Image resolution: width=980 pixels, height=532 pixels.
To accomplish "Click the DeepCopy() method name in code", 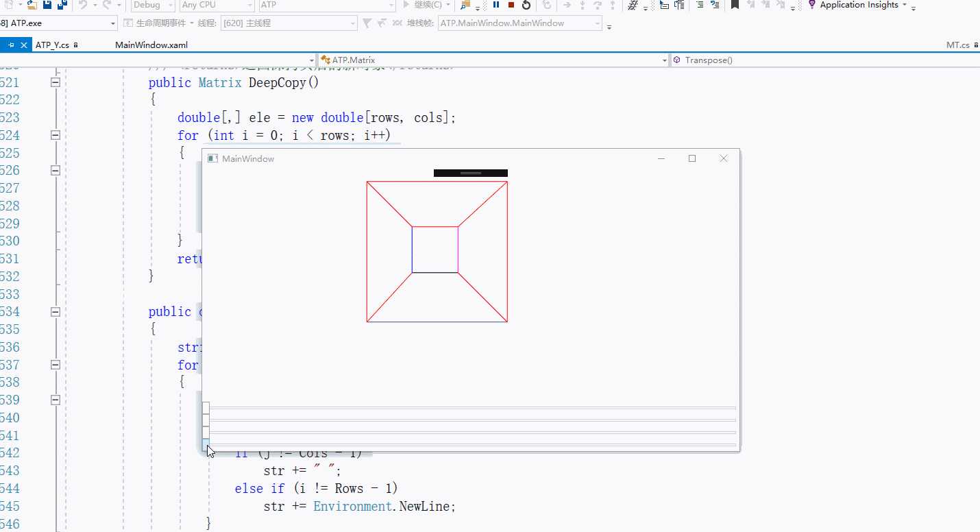I will click(x=284, y=83).
